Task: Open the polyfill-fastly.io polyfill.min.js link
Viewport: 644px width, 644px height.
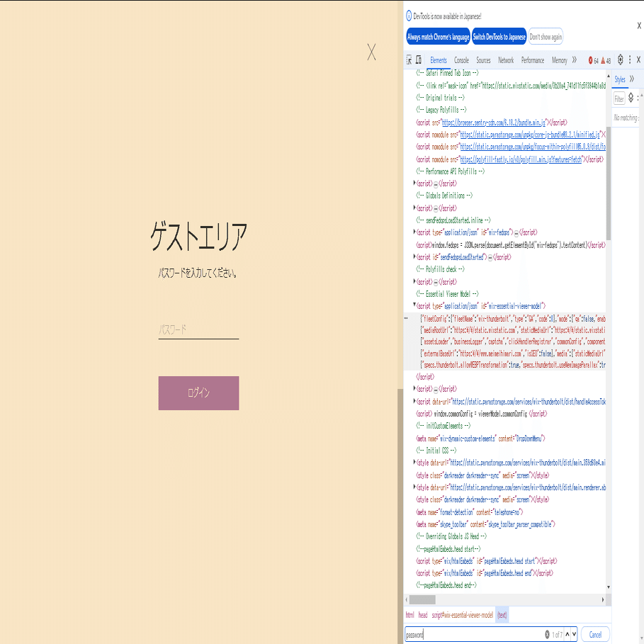Action: coord(521,159)
